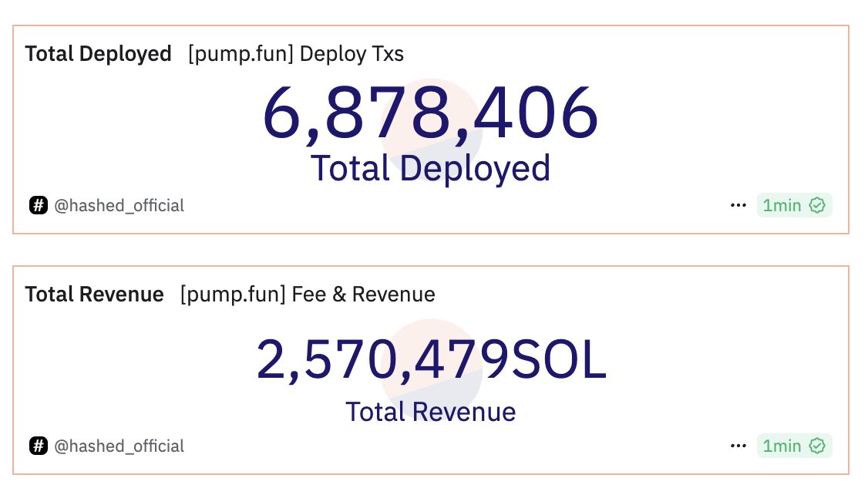
Task: Click the Total Revenue caption under the counter
Action: coord(431,412)
